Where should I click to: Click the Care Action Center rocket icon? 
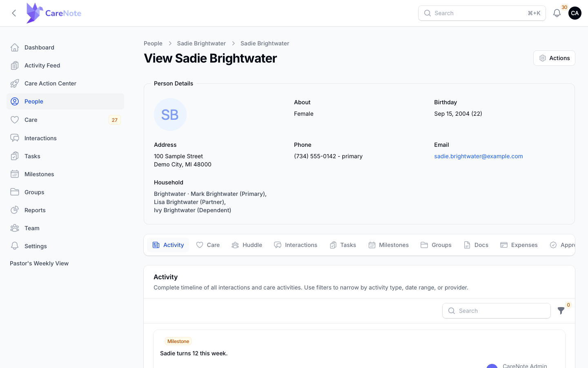(x=15, y=83)
